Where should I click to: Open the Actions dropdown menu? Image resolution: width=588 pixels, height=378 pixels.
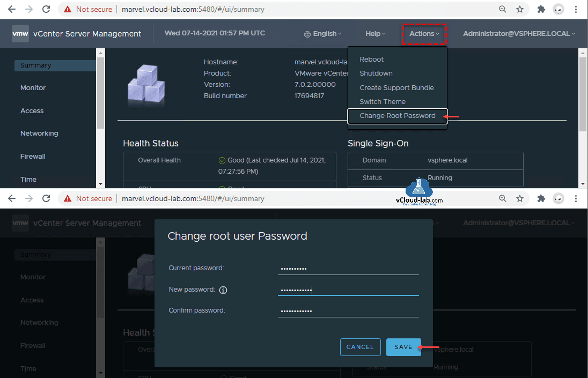coord(424,34)
